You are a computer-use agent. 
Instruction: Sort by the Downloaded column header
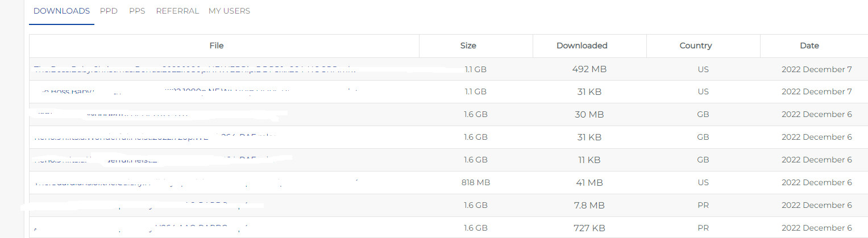582,45
